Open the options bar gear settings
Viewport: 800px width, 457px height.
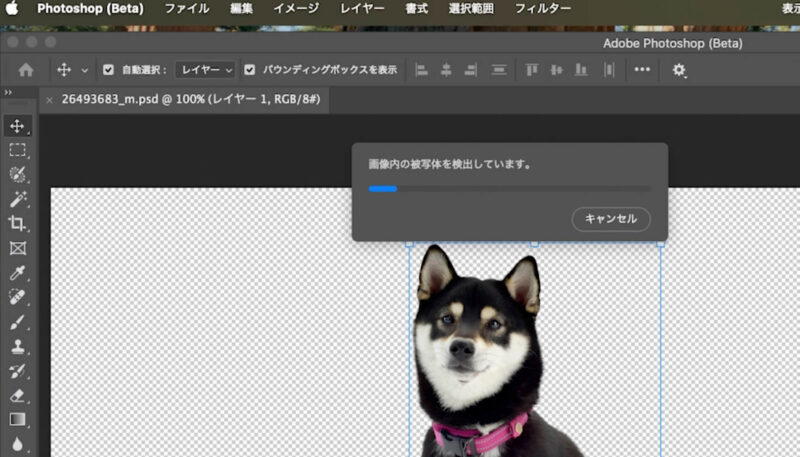[x=679, y=70]
